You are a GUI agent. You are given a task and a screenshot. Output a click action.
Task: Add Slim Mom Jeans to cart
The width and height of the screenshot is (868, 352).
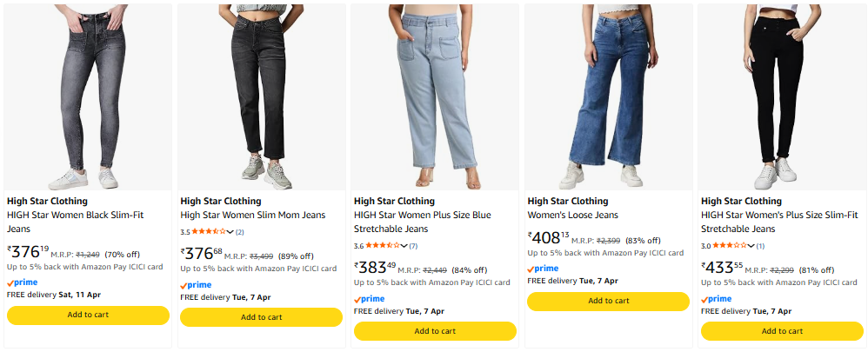[x=261, y=317]
